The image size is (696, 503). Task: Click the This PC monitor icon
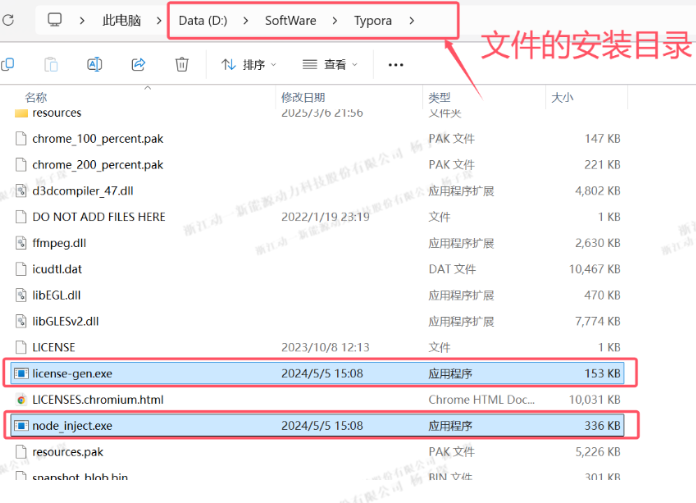coord(55,20)
